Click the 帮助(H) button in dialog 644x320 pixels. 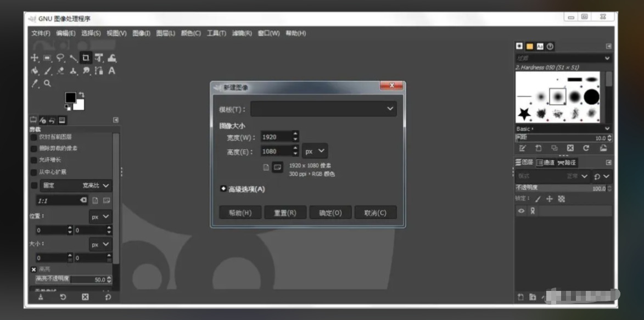point(240,213)
